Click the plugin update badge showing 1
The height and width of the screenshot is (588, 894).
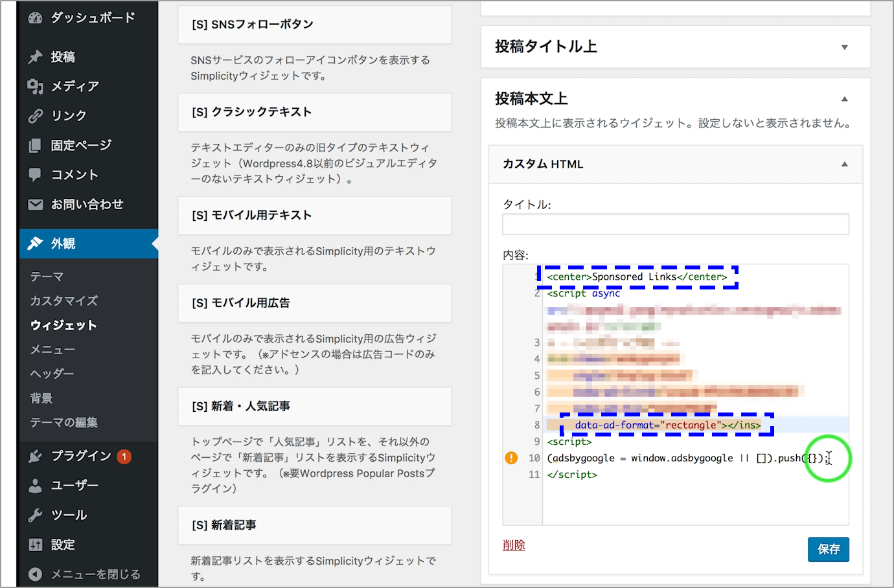point(124,457)
